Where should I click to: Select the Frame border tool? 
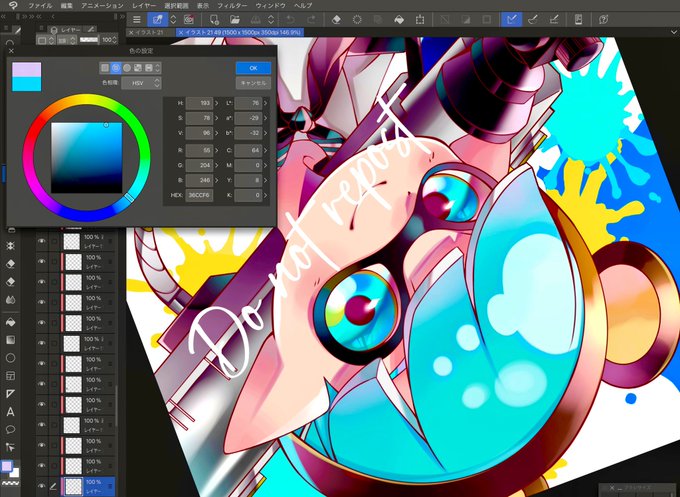(10, 376)
